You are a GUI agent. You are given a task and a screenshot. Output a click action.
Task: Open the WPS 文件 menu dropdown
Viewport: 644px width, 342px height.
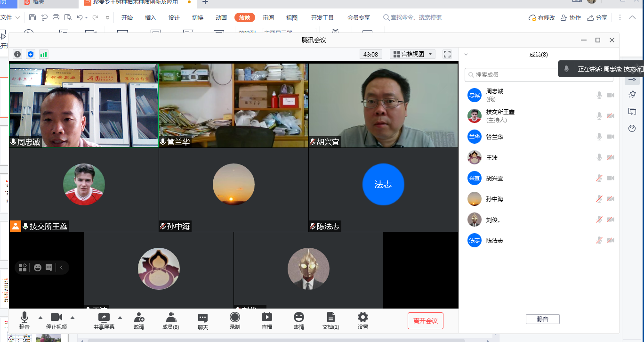pyautogui.click(x=10, y=18)
